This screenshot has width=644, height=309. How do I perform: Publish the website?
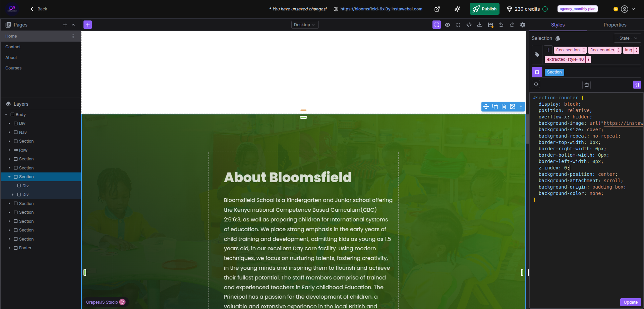click(484, 9)
